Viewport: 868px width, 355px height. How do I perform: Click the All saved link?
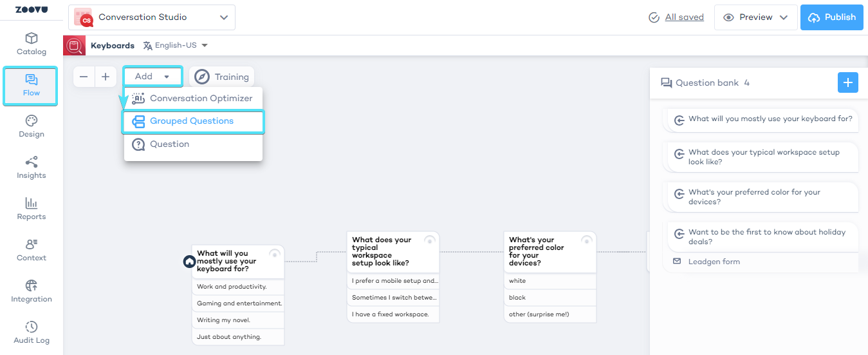[684, 17]
